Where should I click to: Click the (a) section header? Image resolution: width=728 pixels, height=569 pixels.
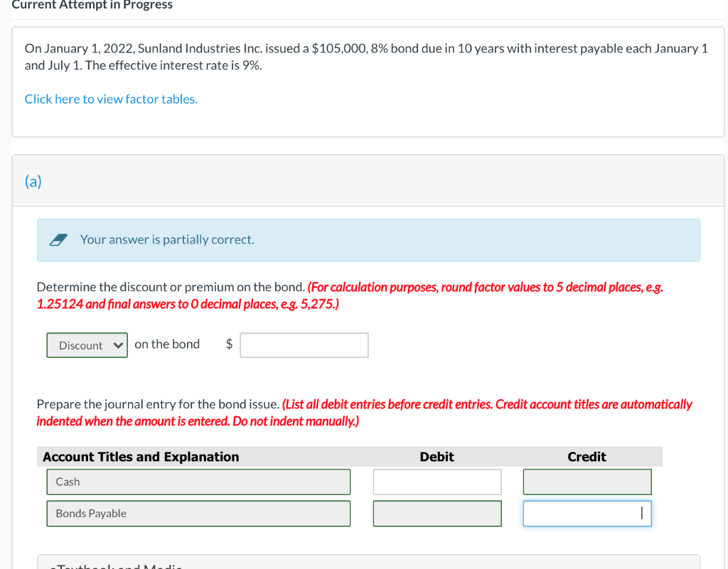[33, 181]
